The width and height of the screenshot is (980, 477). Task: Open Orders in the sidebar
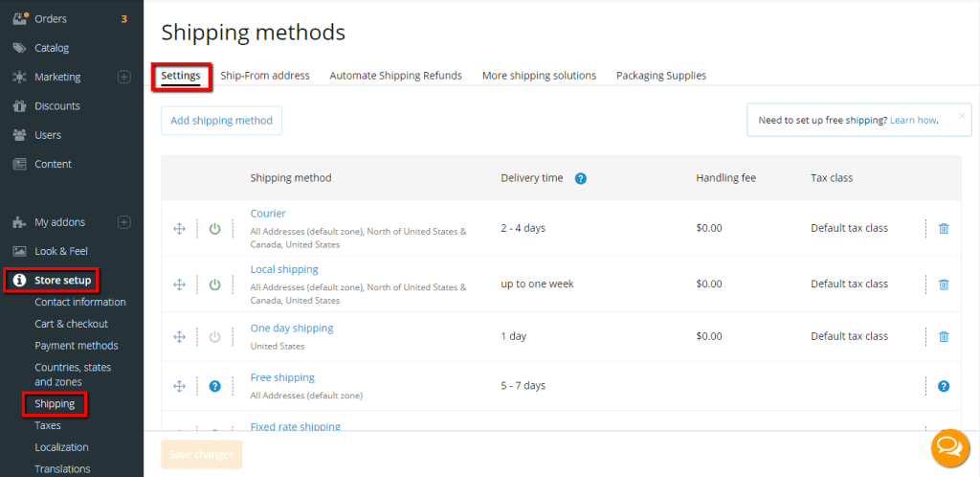51,19
